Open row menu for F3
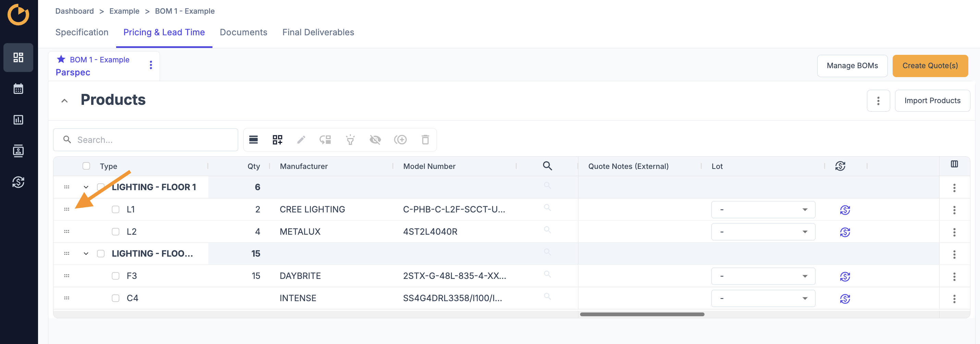 click(x=954, y=277)
